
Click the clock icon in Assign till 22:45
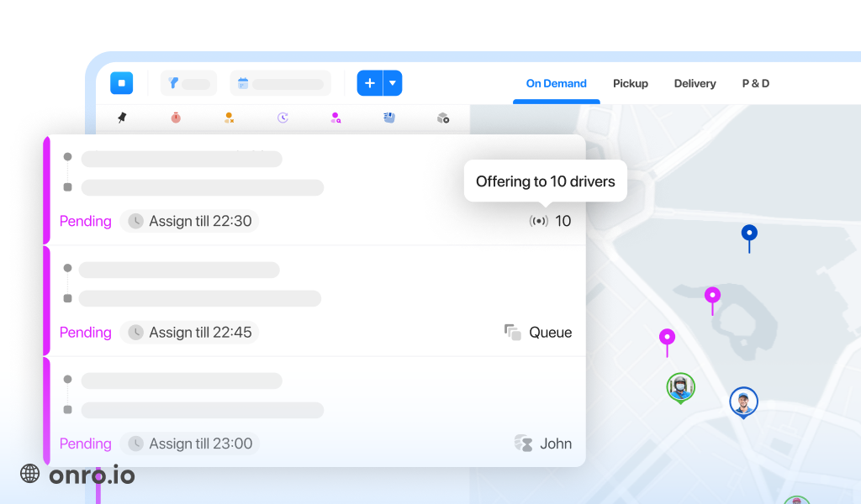[x=135, y=333]
